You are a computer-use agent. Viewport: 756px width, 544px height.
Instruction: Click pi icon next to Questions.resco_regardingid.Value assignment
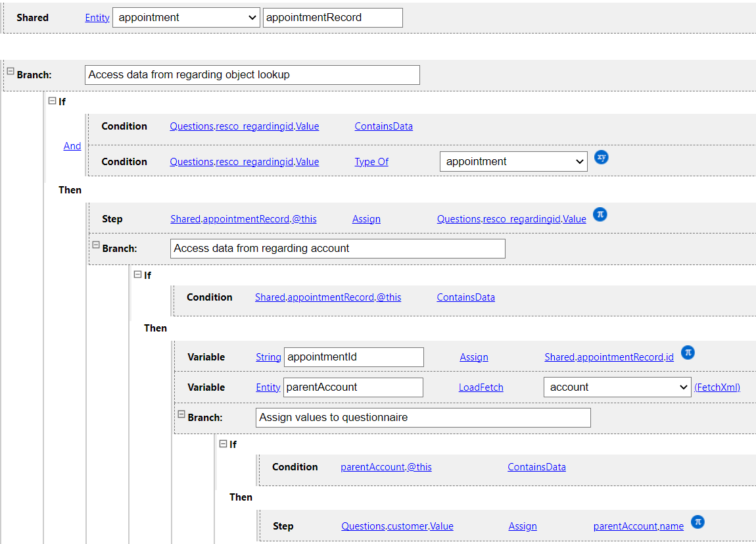pos(599,214)
